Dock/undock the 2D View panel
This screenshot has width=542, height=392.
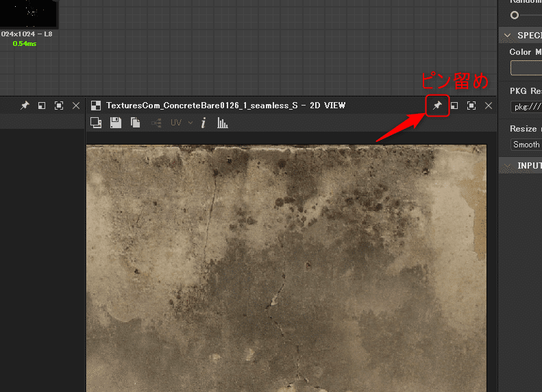point(454,106)
